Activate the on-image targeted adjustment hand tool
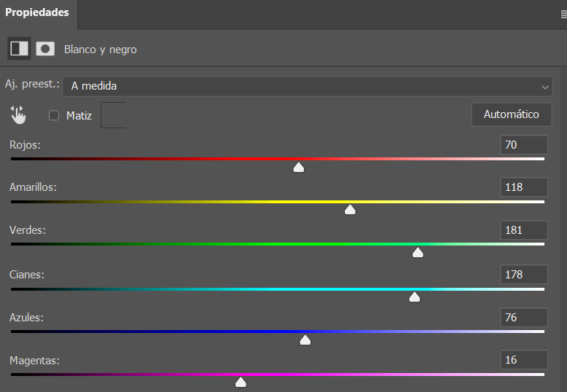This screenshot has height=392, width=567. pyautogui.click(x=18, y=114)
